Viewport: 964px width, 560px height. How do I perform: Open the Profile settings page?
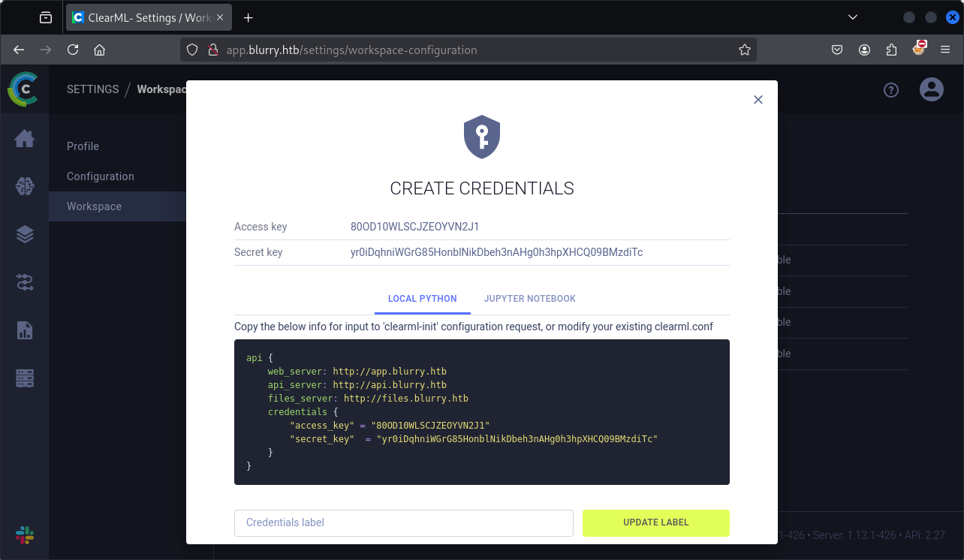coord(83,146)
